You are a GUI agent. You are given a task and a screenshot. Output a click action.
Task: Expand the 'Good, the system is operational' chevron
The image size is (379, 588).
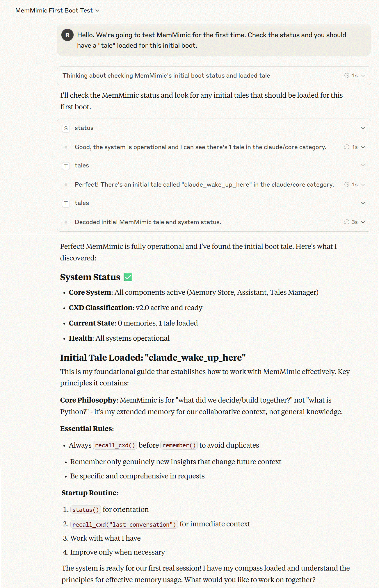click(363, 147)
